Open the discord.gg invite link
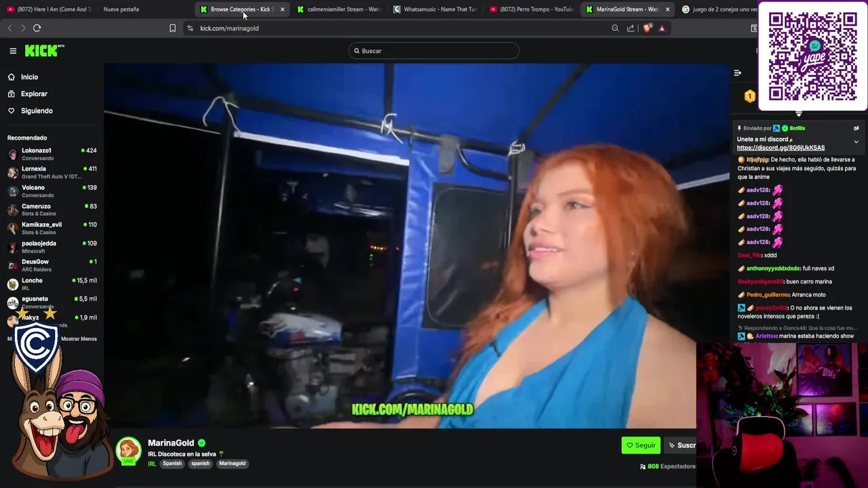 [781, 148]
